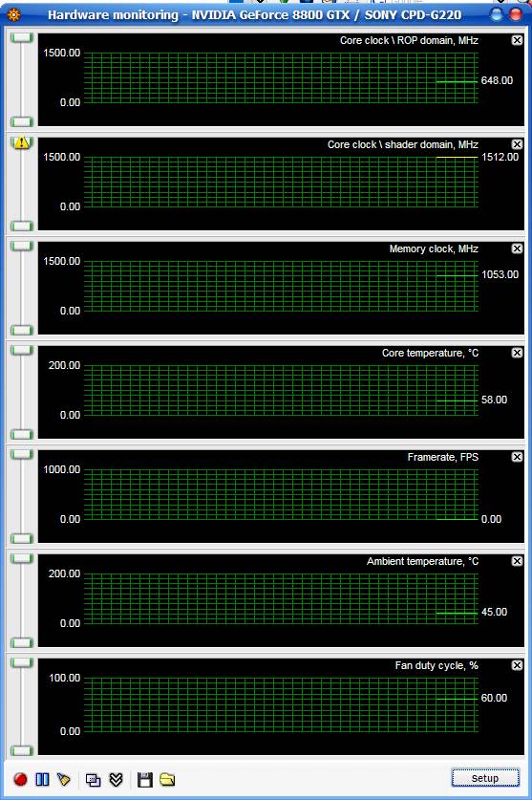Close the Memory clock graph
Viewport: 532px width, 800px height.
(x=517, y=249)
